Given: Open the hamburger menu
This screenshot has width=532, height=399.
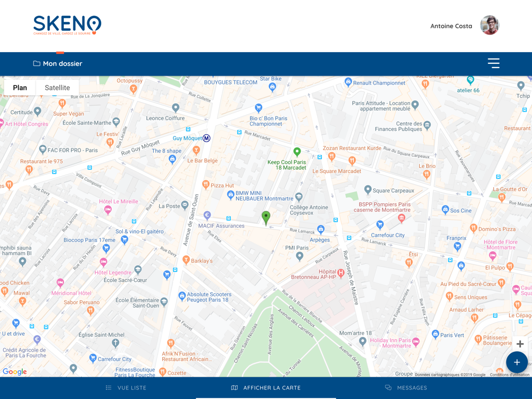Looking at the screenshot, I should pos(493,63).
